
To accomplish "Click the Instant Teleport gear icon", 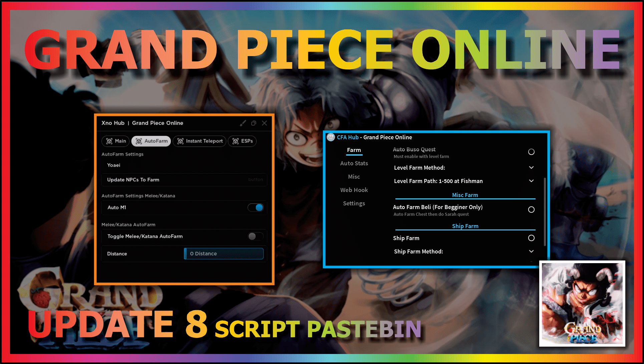I will coord(179,141).
